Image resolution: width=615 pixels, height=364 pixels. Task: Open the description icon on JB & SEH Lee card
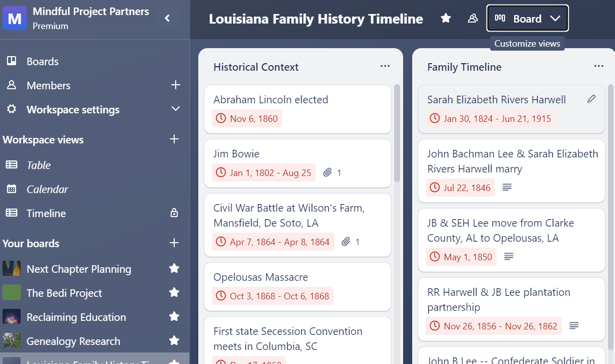coord(507,256)
